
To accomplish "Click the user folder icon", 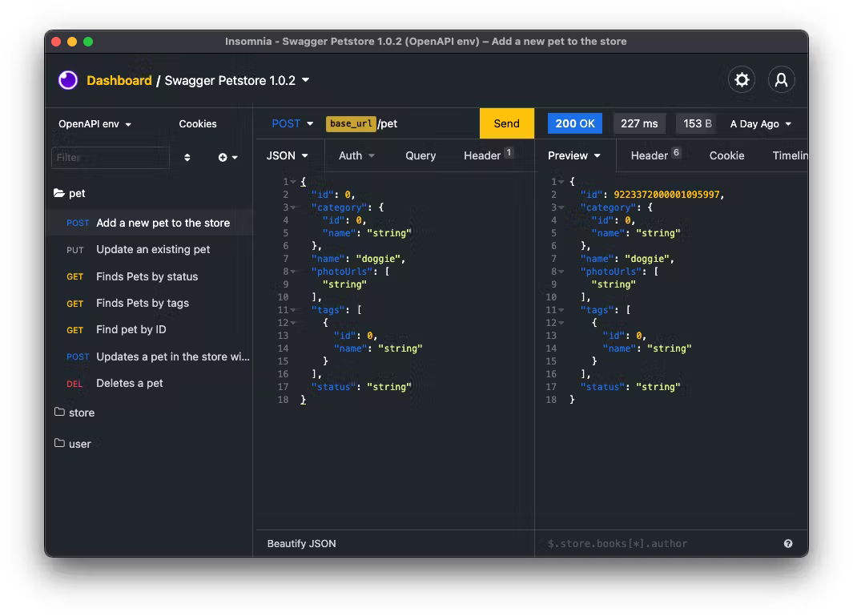I will 59,443.
